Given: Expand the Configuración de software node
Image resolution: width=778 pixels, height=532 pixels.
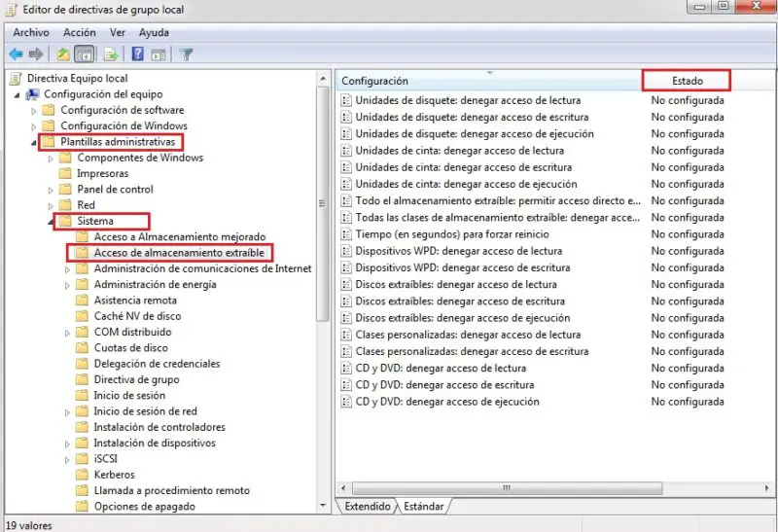Looking at the screenshot, I should (34, 111).
